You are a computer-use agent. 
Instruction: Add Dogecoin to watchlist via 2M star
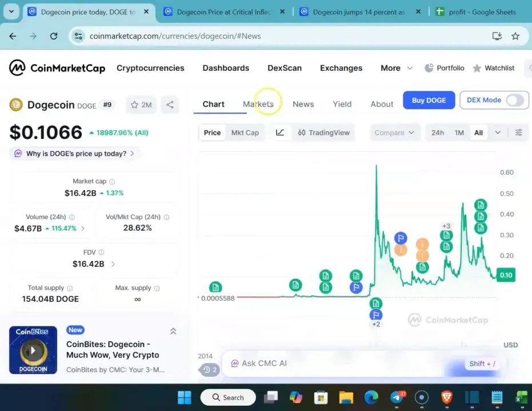pos(141,104)
